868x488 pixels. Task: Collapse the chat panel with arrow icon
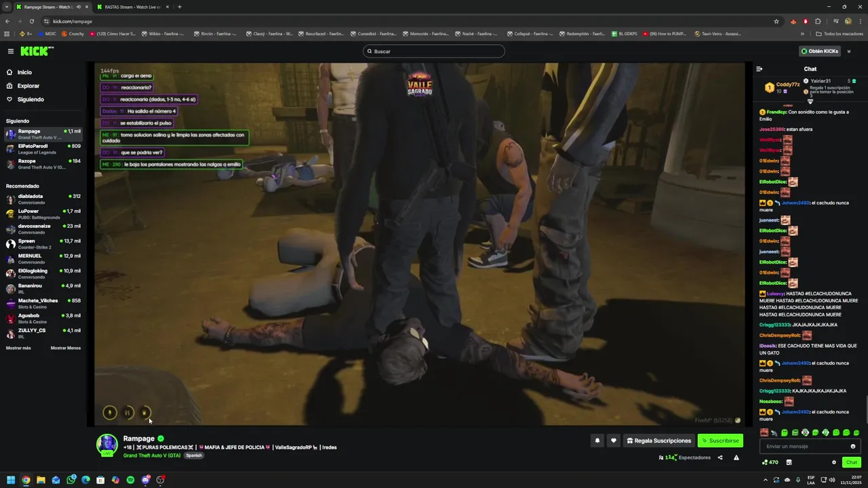click(x=759, y=69)
